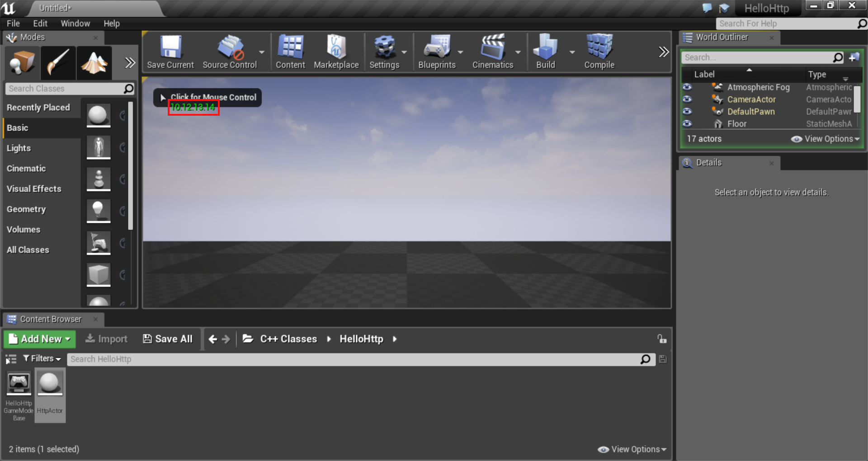Screen dimensions: 868x461
Task: Toggle Atmospheric Fog visibility eye
Action: point(687,87)
